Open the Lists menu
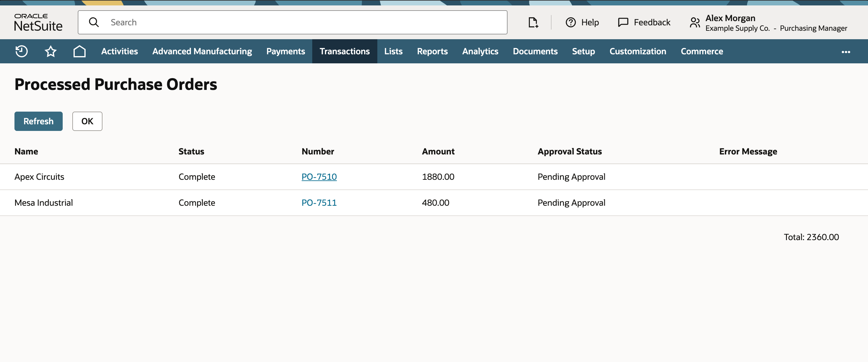Viewport: 868px width, 362px height. 393,51
